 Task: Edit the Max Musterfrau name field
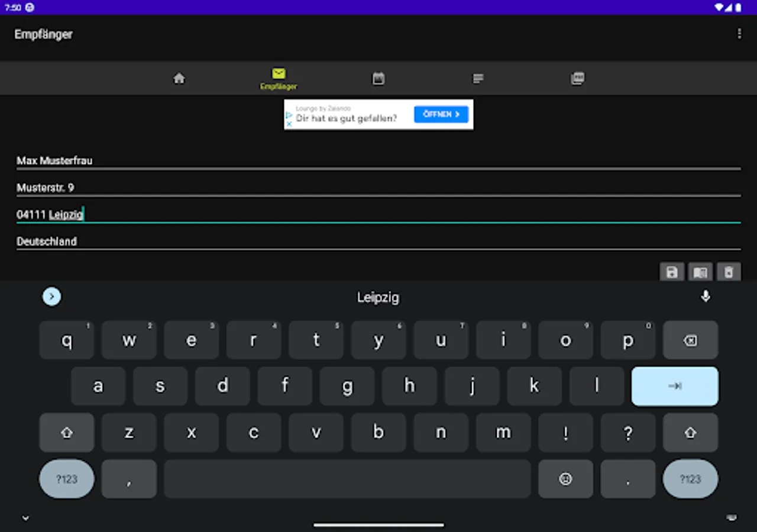(378, 161)
